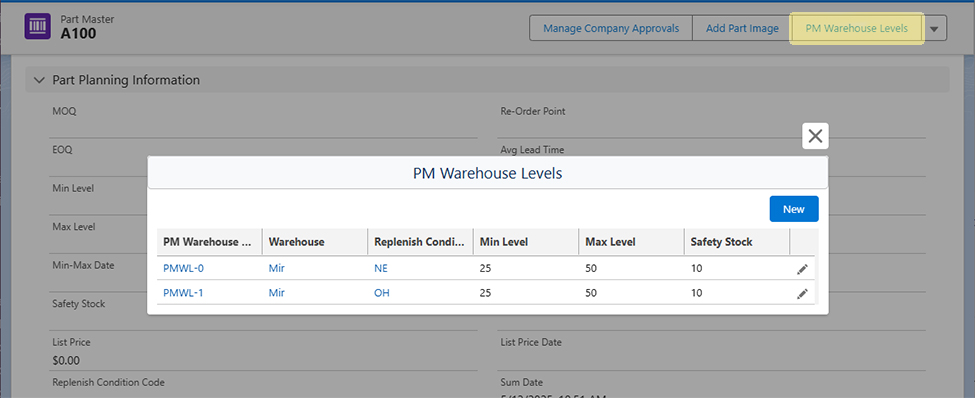975x398 pixels.
Task: Open the PMWL-1 record link
Action: click(183, 293)
